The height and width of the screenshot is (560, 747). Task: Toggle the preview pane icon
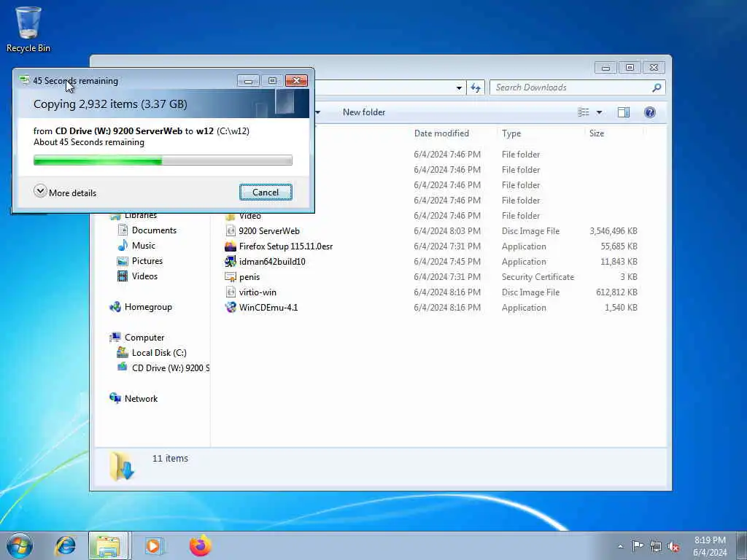pos(624,112)
